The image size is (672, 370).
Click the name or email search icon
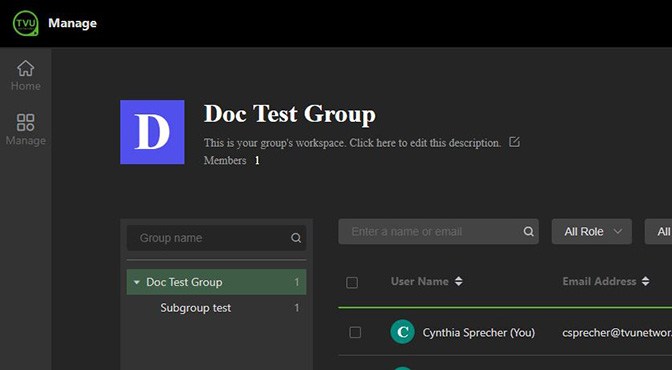[528, 232]
